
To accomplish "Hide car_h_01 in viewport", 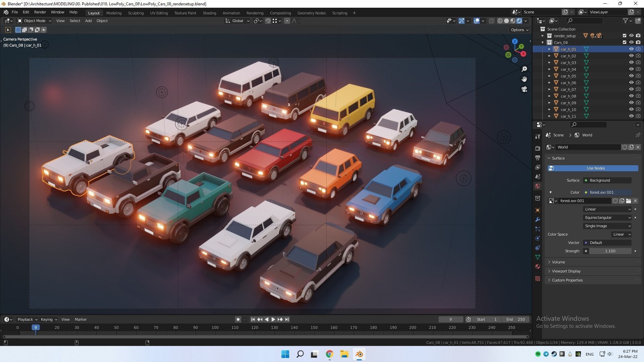I will coord(631,49).
